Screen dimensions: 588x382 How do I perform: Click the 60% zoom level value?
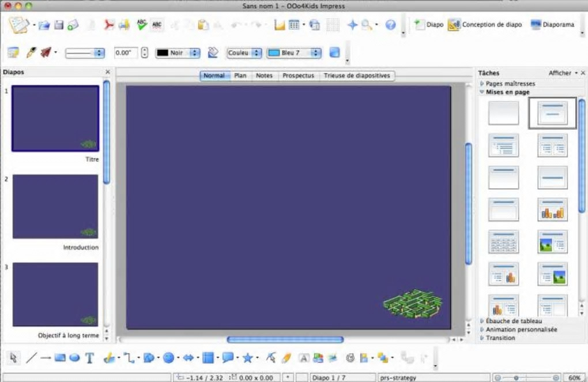[574, 378]
